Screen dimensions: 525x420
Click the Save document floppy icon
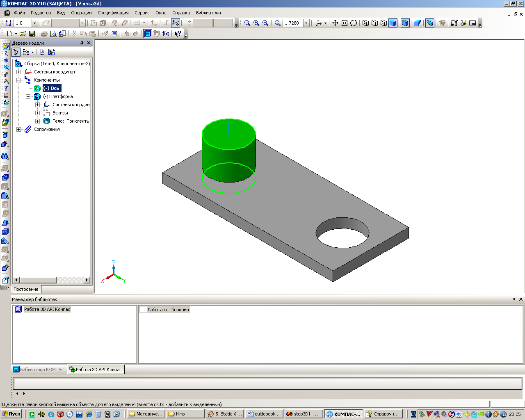[32, 34]
